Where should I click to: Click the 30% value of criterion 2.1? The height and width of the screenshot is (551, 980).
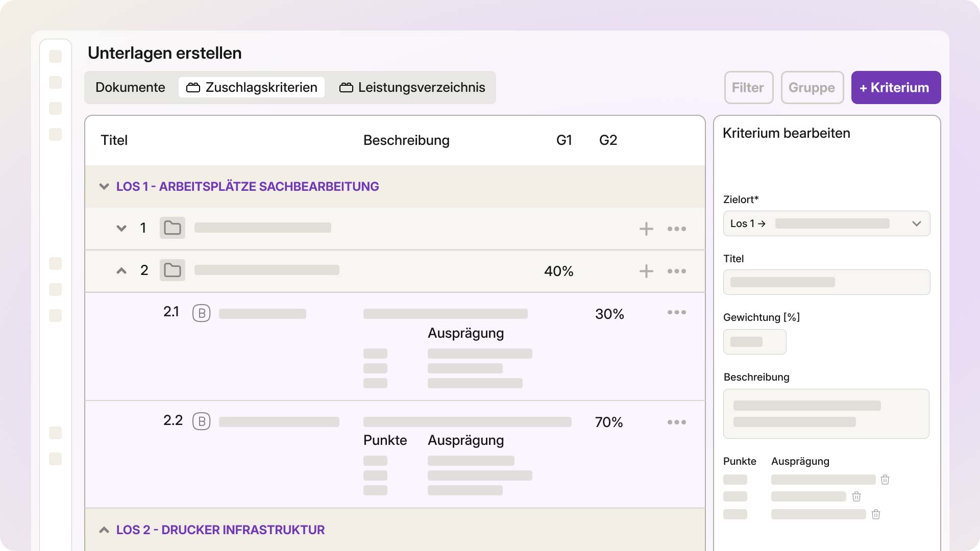click(609, 314)
